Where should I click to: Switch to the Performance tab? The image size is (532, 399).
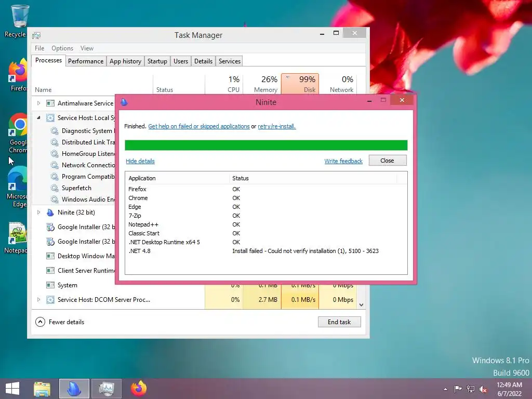click(x=86, y=61)
